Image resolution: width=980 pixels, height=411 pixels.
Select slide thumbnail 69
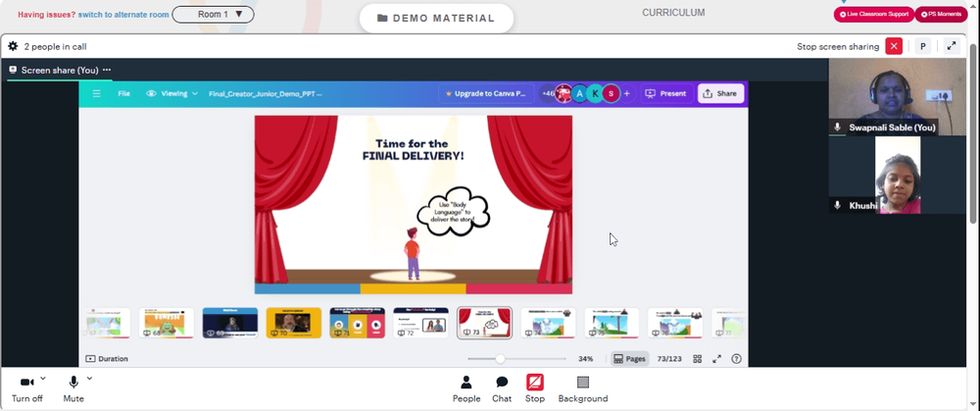pos(230,323)
